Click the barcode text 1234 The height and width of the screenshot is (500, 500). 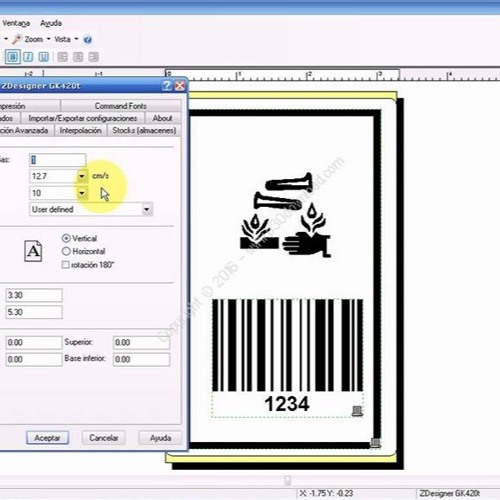pos(287,404)
